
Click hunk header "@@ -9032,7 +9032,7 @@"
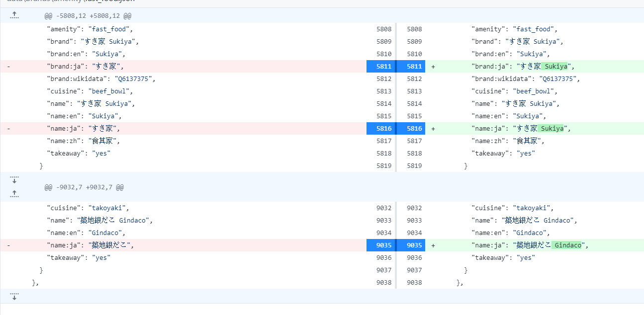[x=84, y=187]
